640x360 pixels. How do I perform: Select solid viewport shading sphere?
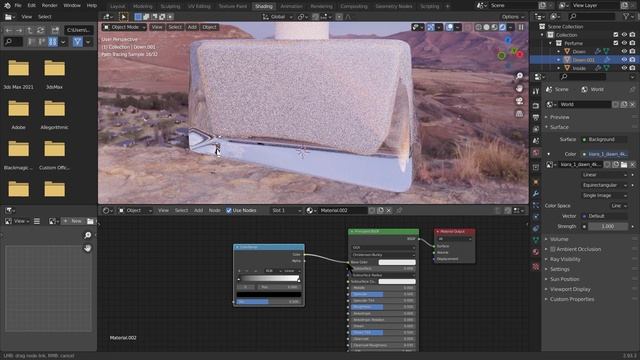click(486, 27)
